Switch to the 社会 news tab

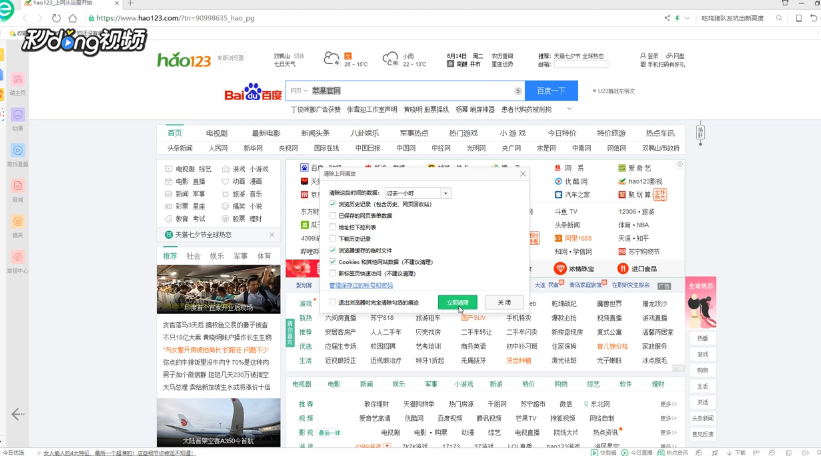point(193,256)
